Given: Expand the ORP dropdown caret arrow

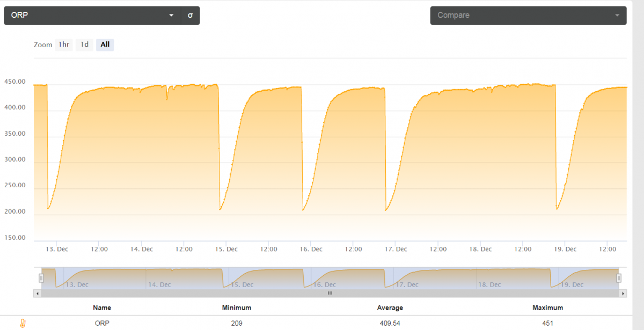Looking at the screenshot, I should click(x=171, y=16).
